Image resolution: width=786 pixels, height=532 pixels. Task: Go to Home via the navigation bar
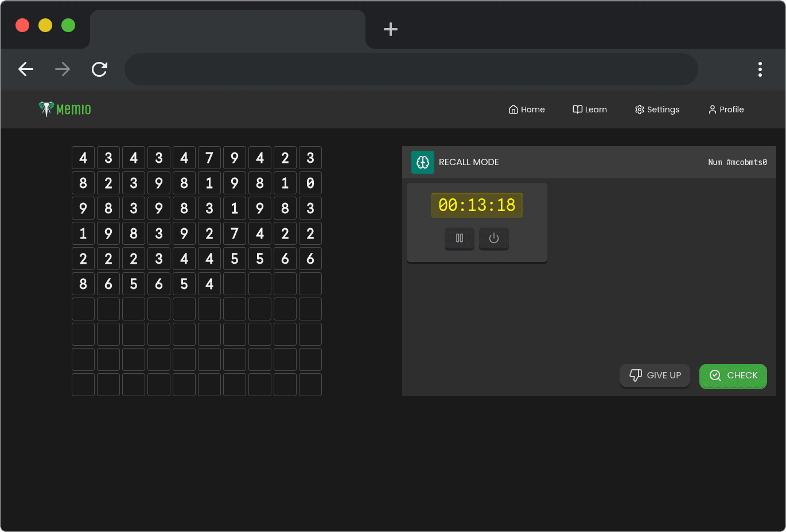tap(526, 109)
